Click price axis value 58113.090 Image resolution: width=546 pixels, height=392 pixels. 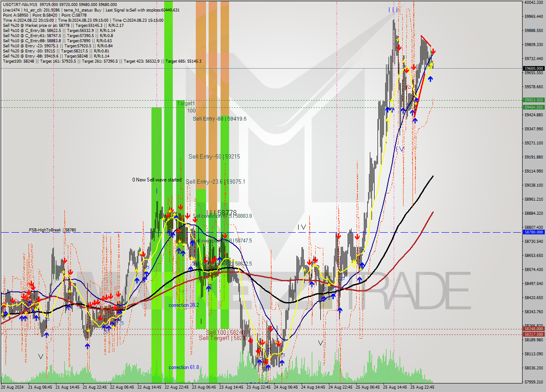click(534, 354)
